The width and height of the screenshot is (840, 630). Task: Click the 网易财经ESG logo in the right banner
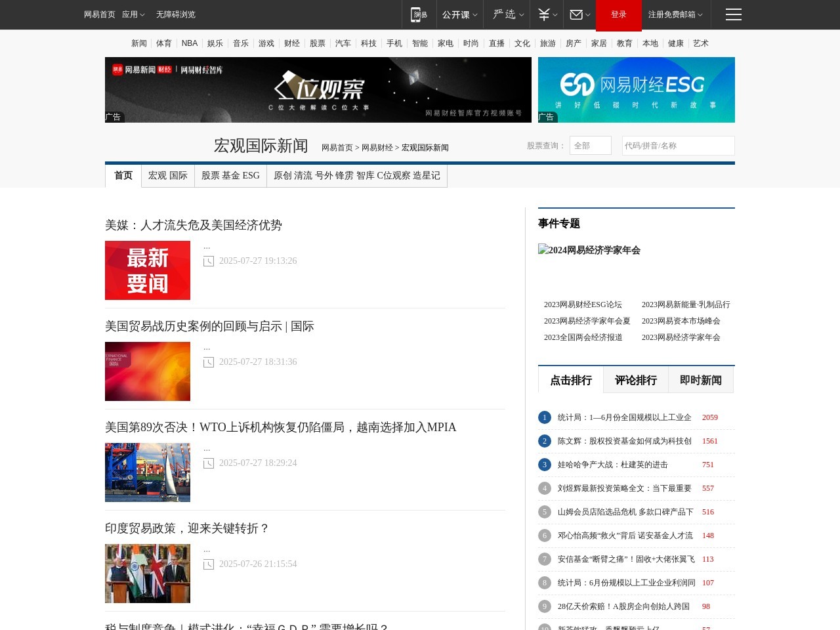[x=636, y=85]
